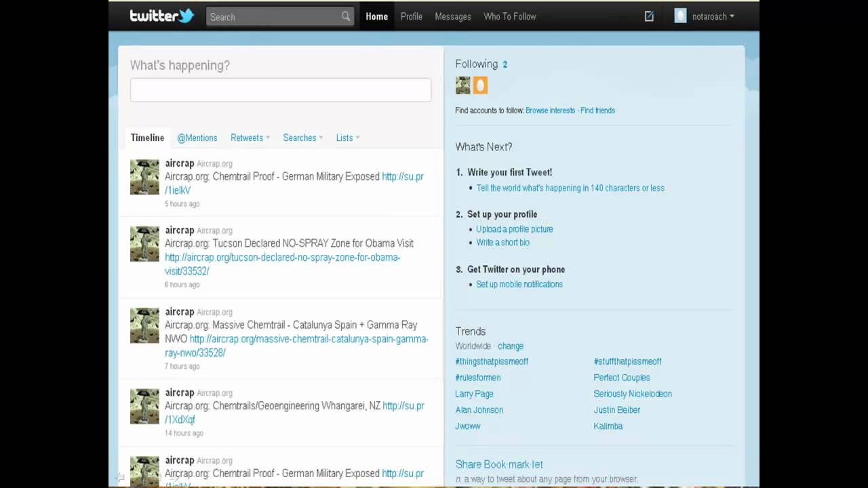This screenshot has width=868, height=488.
Task: Open Seriously Nickelodeon trend
Action: pos(633,394)
